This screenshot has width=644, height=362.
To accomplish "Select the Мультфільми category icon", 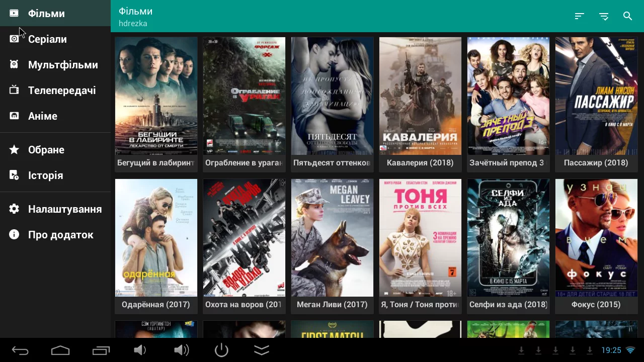I will pos(14,64).
